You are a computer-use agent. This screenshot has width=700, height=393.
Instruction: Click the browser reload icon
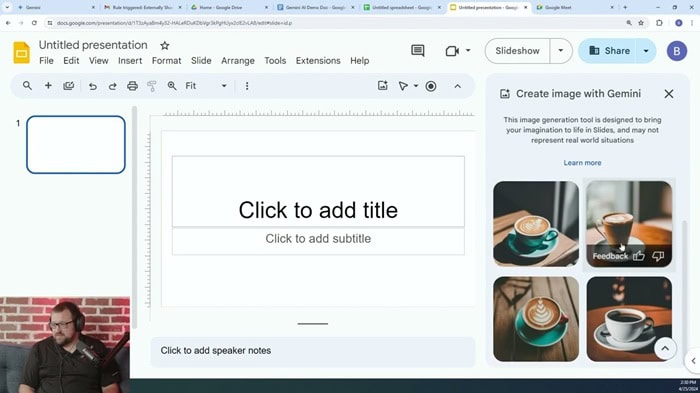(x=34, y=23)
